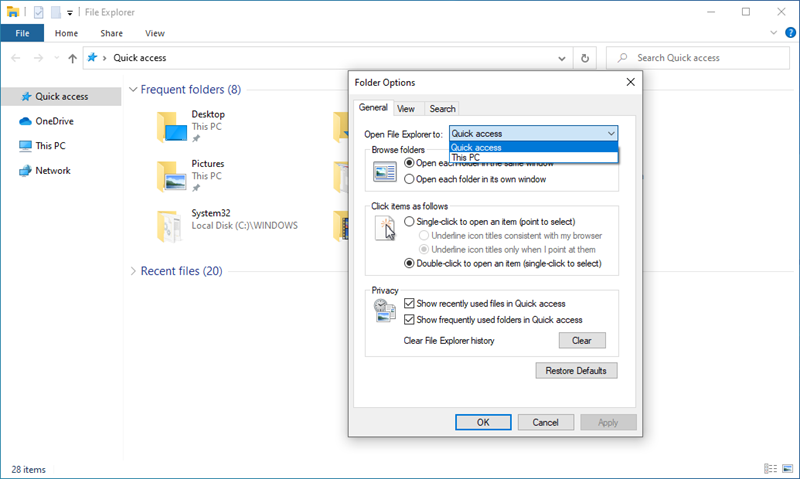Expand the Recent files section
The width and height of the screenshot is (800, 479).
[x=133, y=271]
